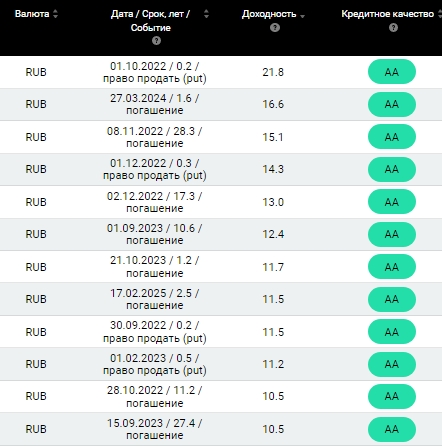This screenshot has width=442, height=446.
Task: Sort table by Валюта column arrows
Action: [55, 14]
